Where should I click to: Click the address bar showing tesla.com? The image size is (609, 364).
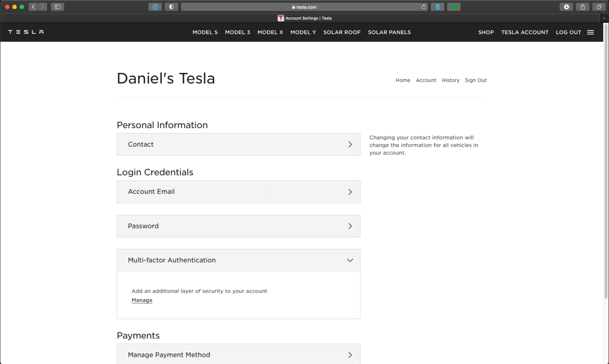pyautogui.click(x=304, y=7)
